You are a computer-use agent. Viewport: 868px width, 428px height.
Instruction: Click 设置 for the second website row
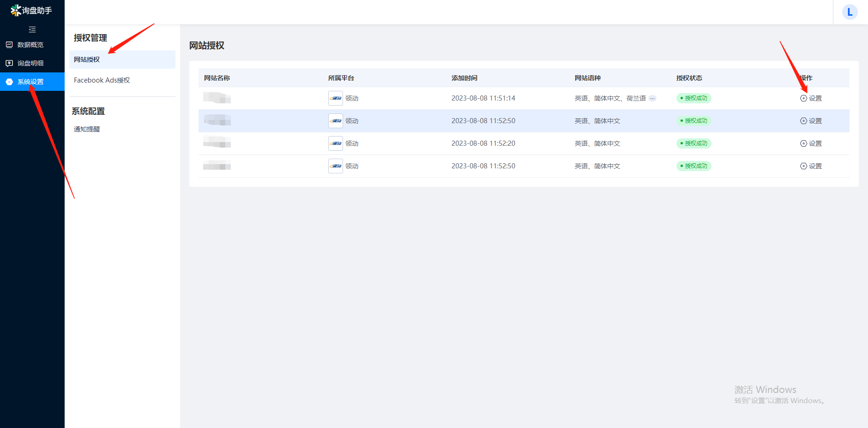click(x=811, y=121)
